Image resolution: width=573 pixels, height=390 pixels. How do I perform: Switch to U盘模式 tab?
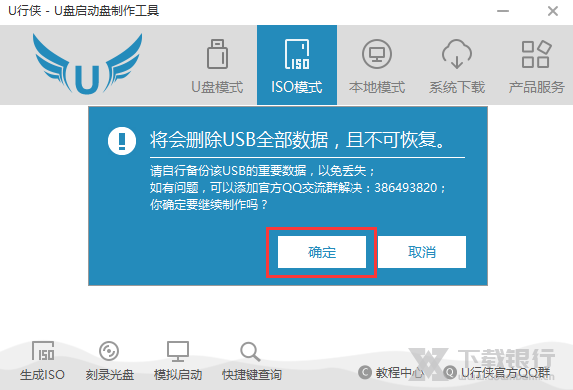coord(217,65)
